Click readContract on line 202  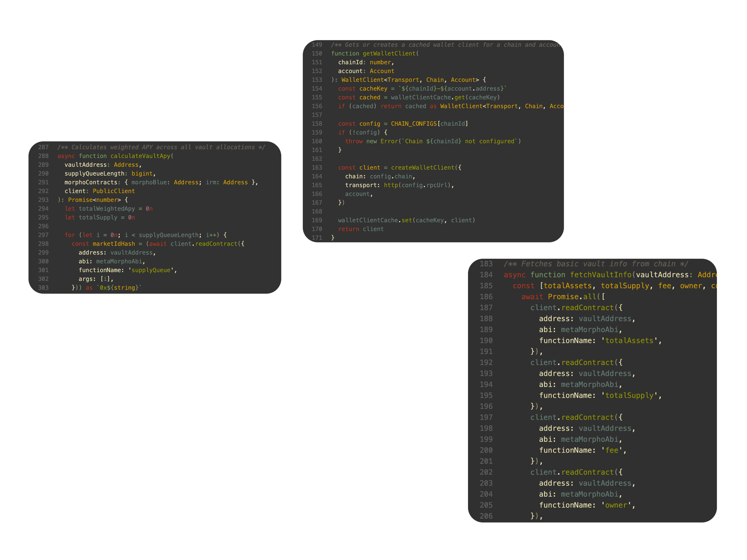pyautogui.click(x=587, y=472)
